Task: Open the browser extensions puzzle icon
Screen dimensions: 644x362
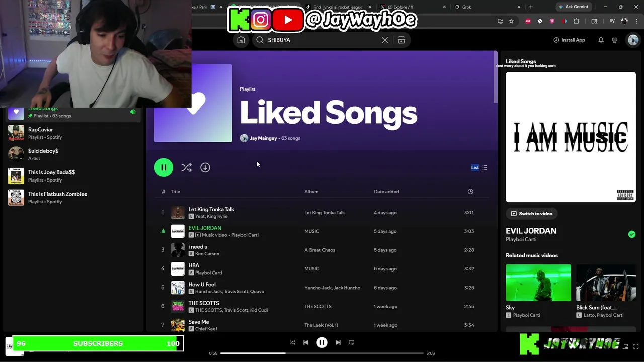Action: click(577, 21)
